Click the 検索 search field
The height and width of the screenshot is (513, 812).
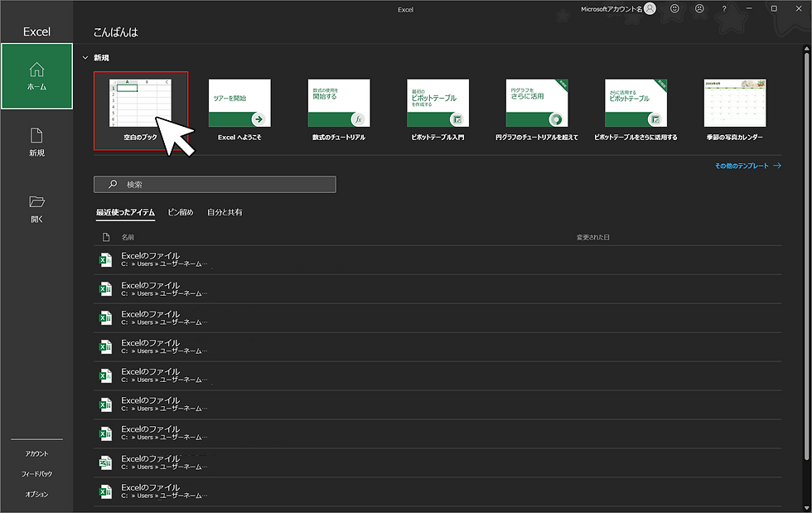coord(215,185)
